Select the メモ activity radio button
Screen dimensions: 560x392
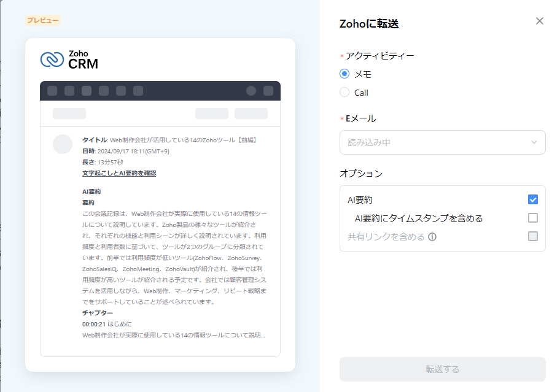point(344,74)
